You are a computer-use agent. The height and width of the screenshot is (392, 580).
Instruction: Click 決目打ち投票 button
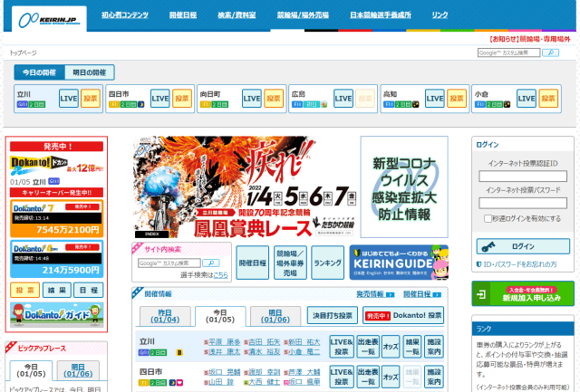coord(333,315)
